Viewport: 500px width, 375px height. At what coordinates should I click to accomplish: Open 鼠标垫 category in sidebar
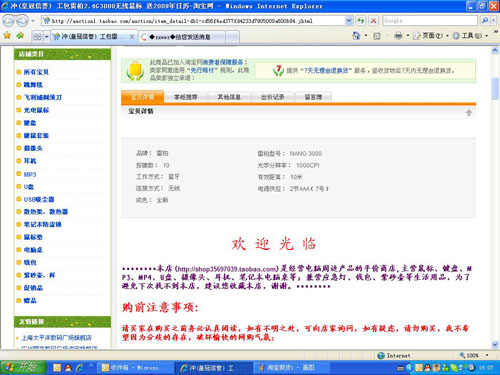[33, 237]
